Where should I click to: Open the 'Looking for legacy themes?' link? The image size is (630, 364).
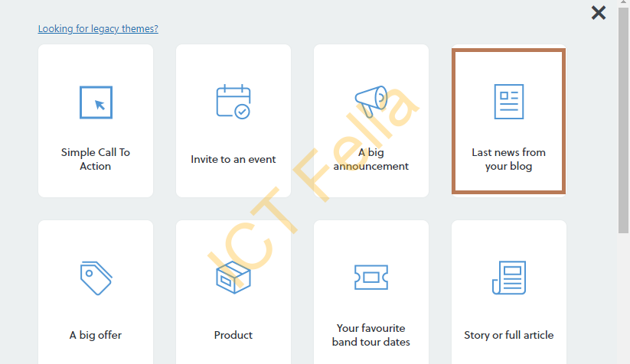(x=98, y=29)
